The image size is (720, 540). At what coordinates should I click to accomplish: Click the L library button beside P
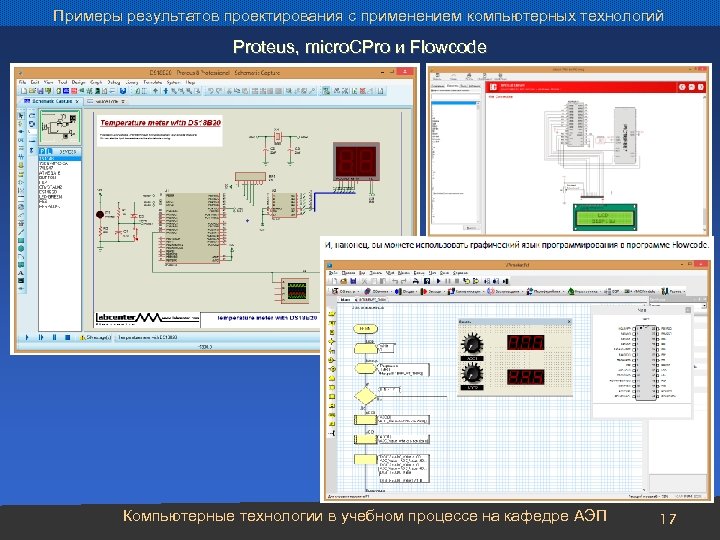(50, 151)
